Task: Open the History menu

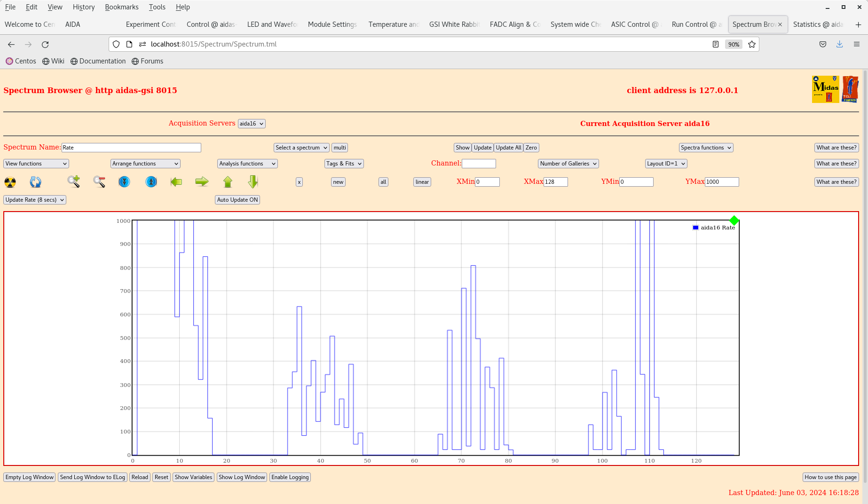Action: point(84,7)
